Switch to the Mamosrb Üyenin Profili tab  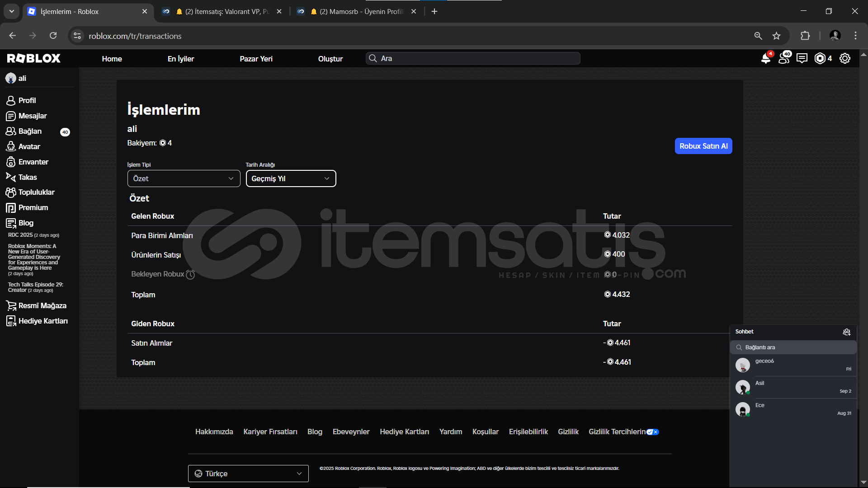357,12
